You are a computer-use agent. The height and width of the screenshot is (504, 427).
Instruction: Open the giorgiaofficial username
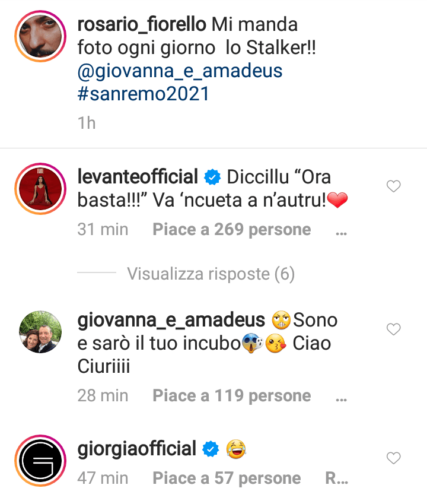click(136, 449)
